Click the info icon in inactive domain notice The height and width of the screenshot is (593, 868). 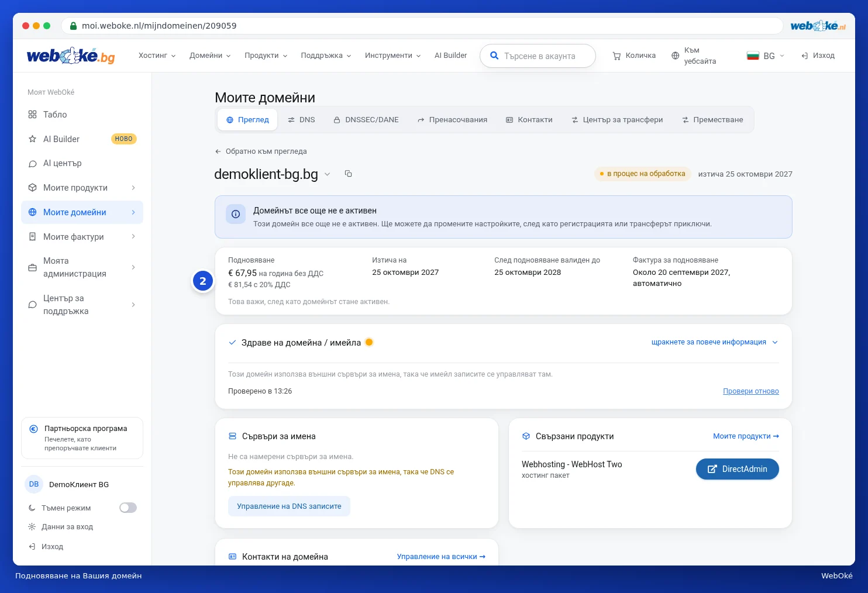click(x=236, y=214)
